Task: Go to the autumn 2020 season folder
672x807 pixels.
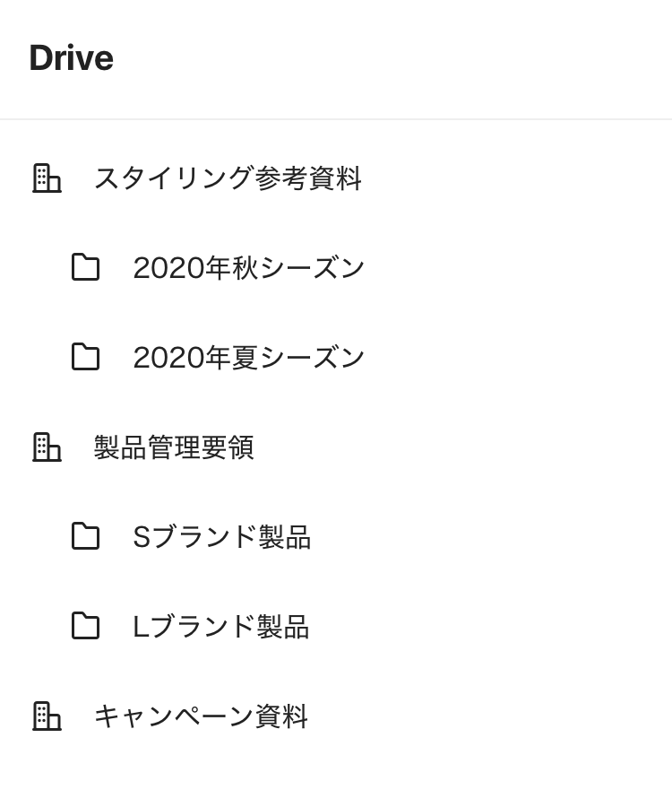Action: [x=249, y=267]
